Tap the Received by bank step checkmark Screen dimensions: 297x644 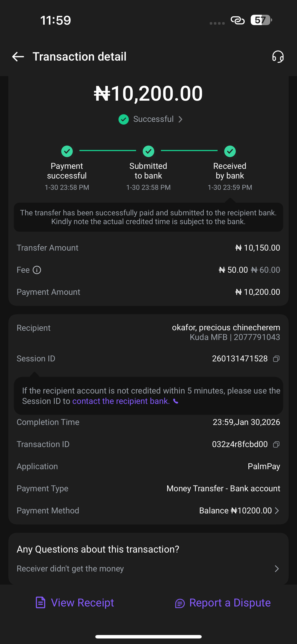(230, 151)
